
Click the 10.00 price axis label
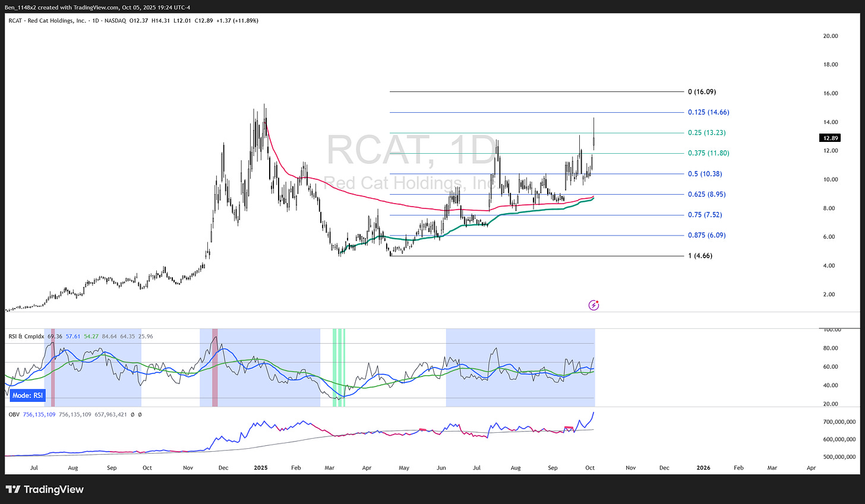[x=830, y=179]
